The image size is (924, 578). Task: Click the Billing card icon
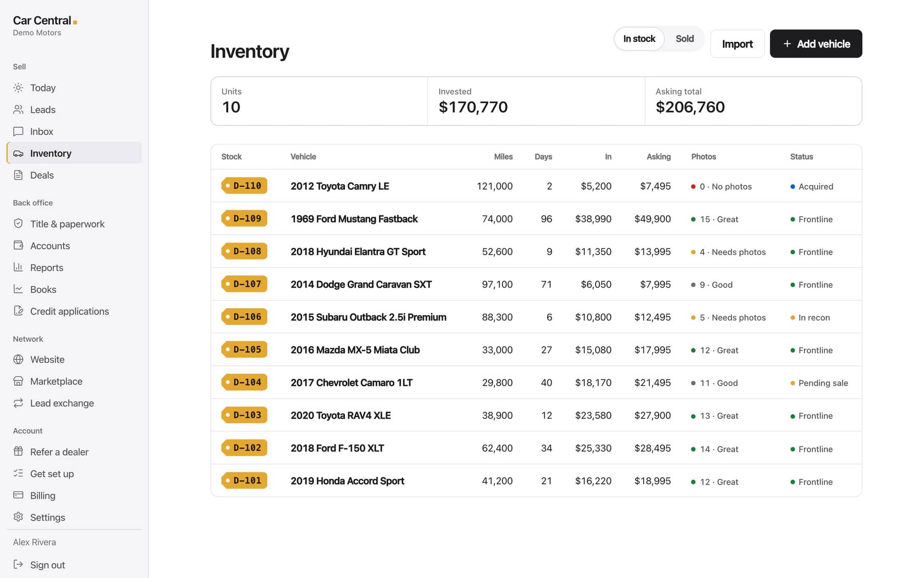pyautogui.click(x=18, y=495)
